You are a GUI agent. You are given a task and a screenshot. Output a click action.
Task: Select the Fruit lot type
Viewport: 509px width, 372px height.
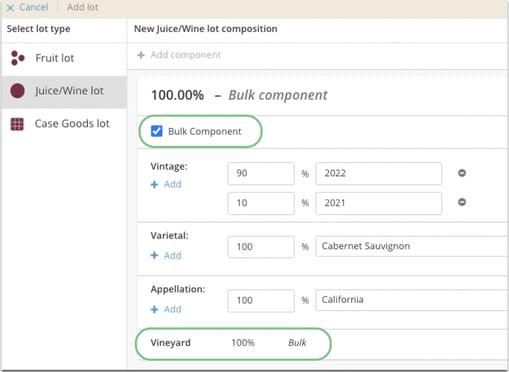click(64, 58)
